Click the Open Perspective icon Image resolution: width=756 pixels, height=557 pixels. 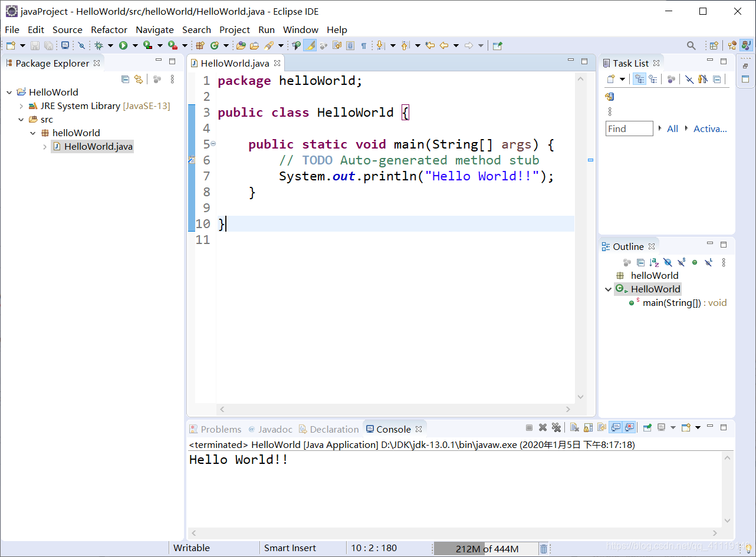click(x=714, y=45)
